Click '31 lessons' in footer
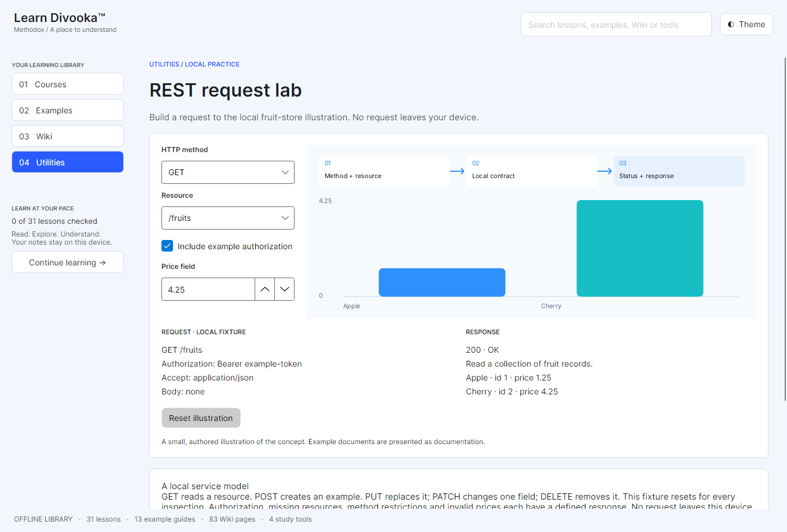The height and width of the screenshot is (532, 787). click(x=104, y=519)
